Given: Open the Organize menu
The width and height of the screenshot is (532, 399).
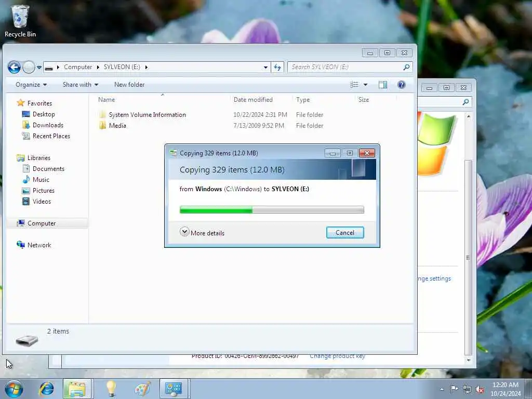Looking at the screenshot, I should pyautogui.click(x=31, y=85).
